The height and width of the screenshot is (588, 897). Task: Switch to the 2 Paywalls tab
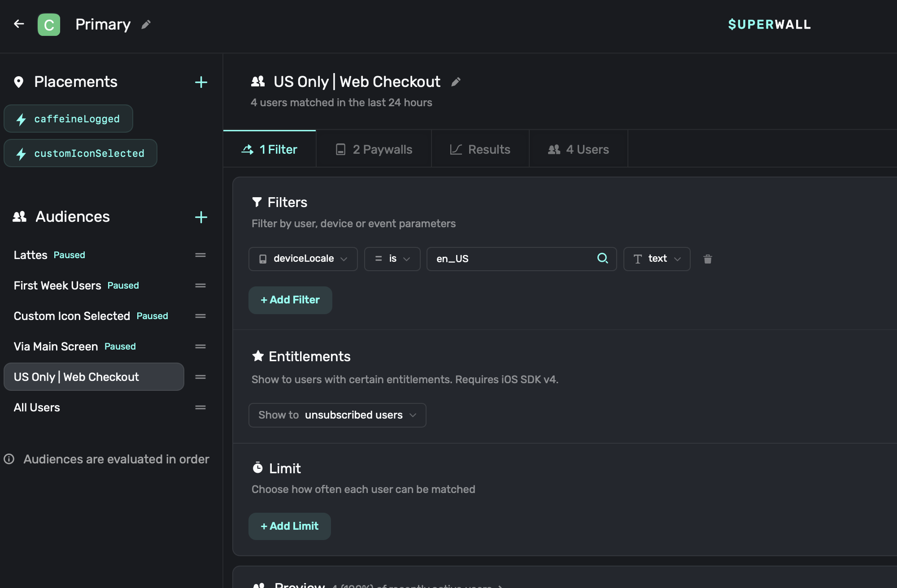(x=374, y=149)
